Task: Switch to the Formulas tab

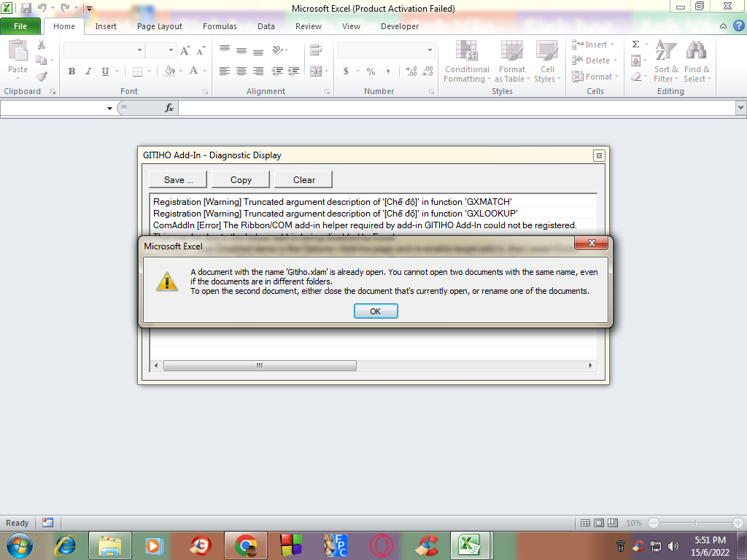Action: (x=220, y=26)
